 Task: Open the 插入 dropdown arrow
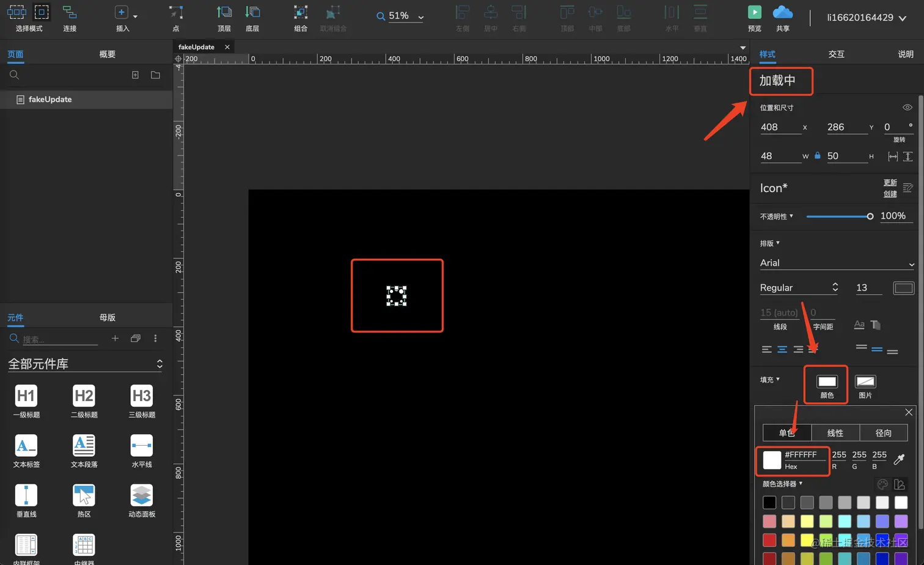[135, 17]
